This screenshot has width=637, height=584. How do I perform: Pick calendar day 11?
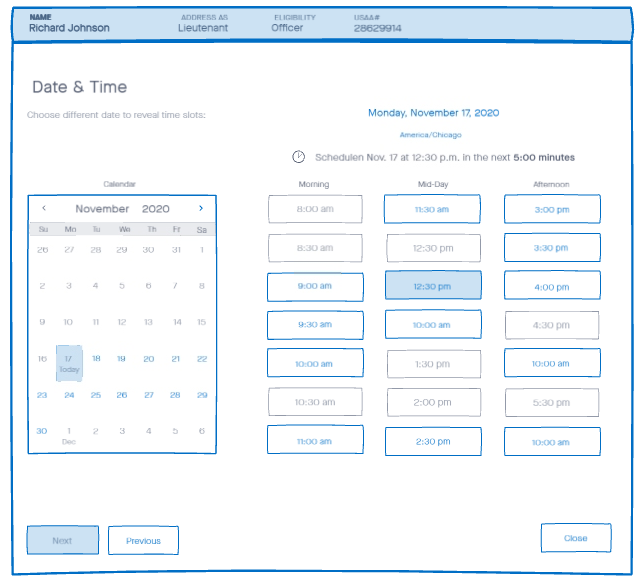tap(96, 322)
